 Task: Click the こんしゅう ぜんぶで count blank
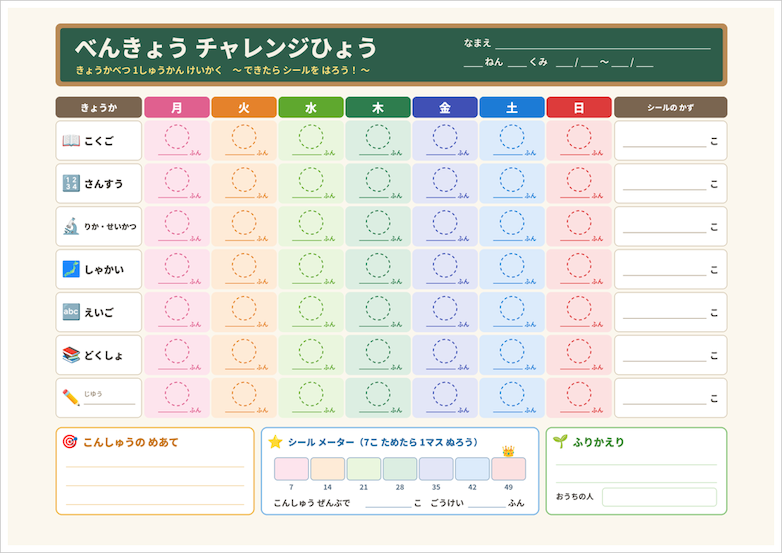388,507
